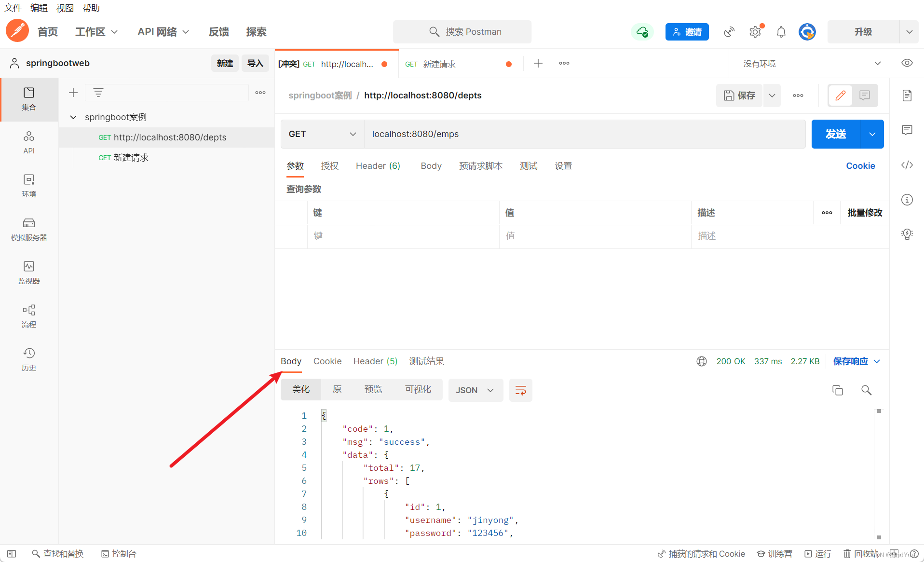
Task: Open the notifications bell
Action: [x=781, y=32]
